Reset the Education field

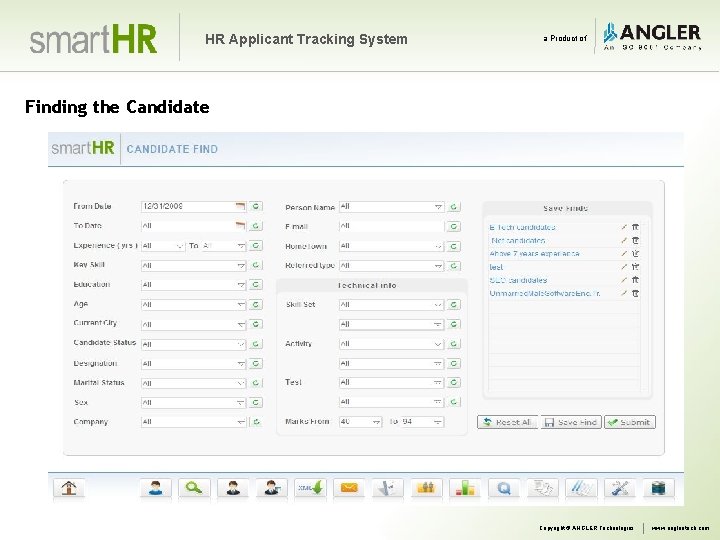pos(256,285)
